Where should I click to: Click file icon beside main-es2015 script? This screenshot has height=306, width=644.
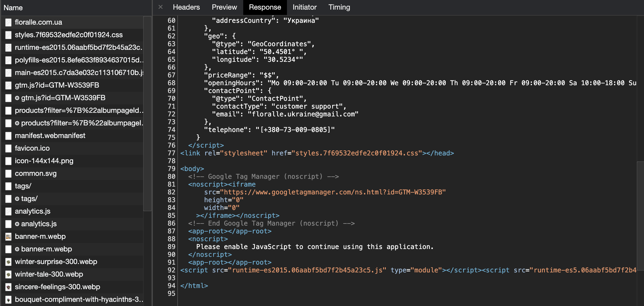(8, 73)
